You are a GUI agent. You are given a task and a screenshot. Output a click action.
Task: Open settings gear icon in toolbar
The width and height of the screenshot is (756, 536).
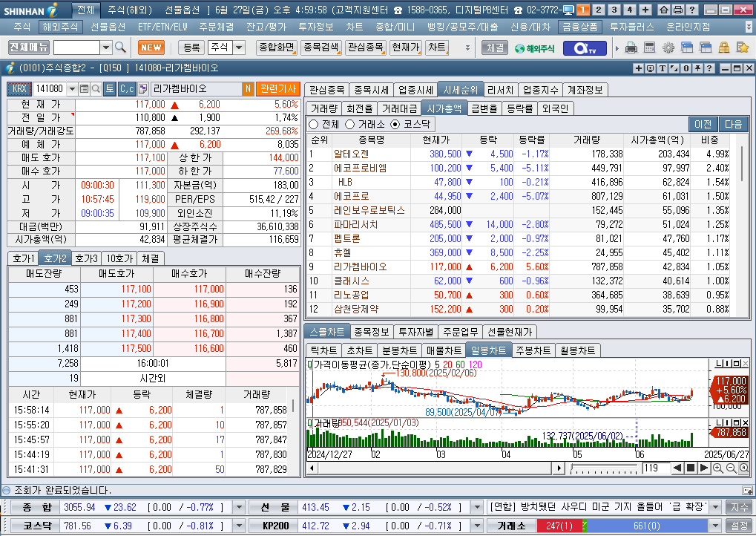668,48
